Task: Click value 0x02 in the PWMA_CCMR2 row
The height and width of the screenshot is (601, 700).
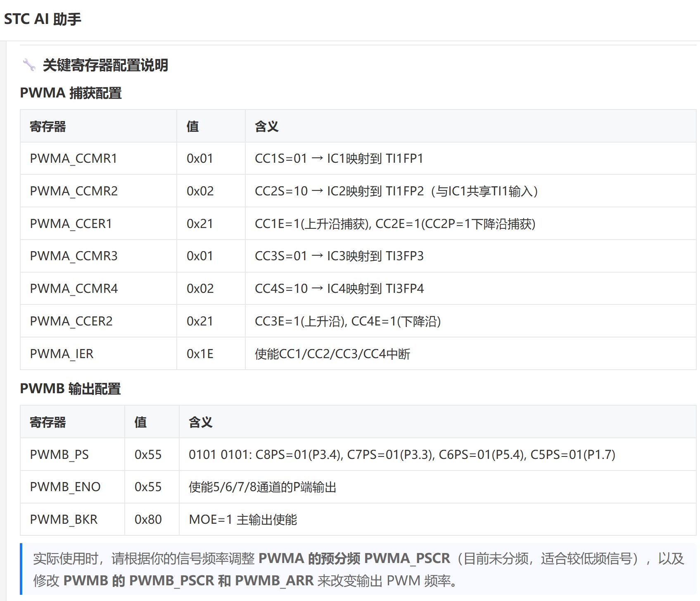Action: (200, 191)
